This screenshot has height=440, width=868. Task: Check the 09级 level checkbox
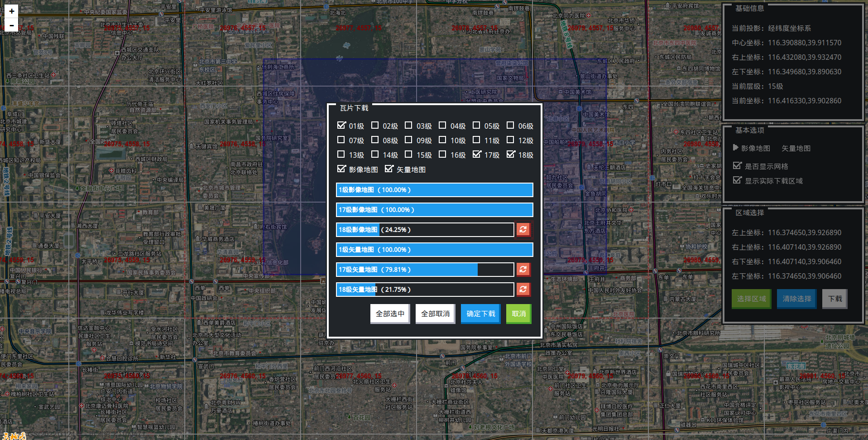[408, 140]
